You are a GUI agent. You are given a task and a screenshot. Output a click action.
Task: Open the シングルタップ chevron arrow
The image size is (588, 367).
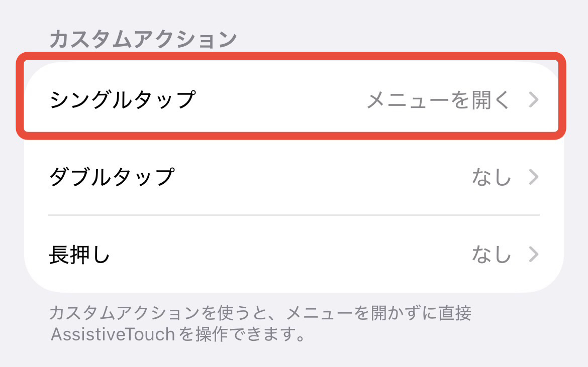coord(534,100)
